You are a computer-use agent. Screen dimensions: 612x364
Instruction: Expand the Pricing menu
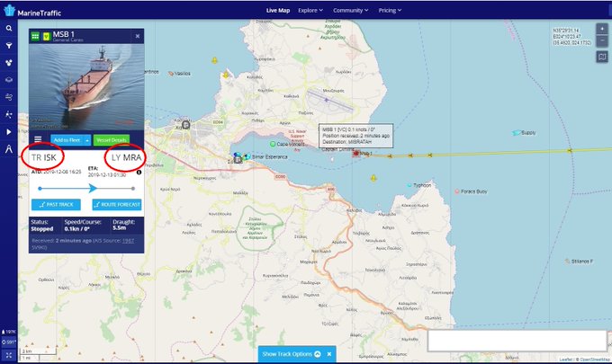pyautogui.click(x=390, y=11)
